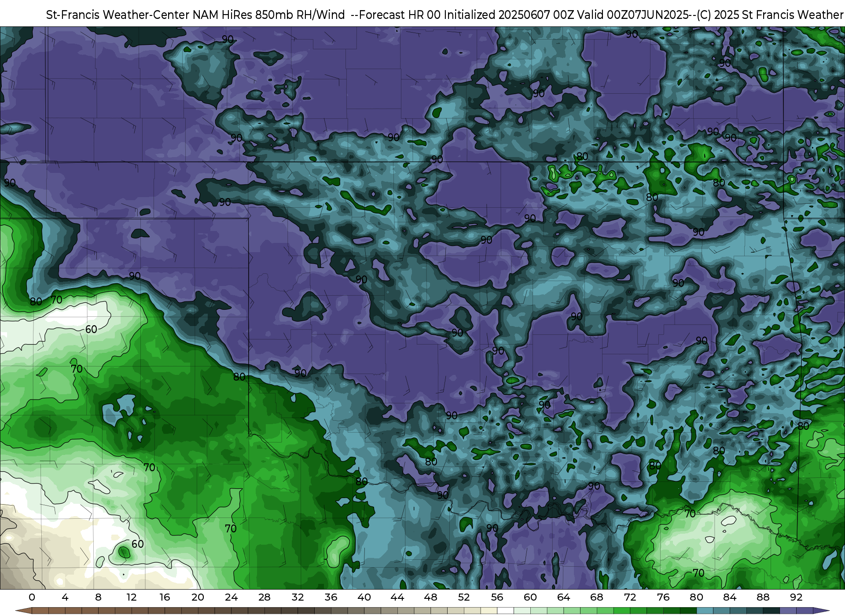Screen dimensions: 845x616
Task: Click the map title text at the top
Action: [x=445, y=15]
